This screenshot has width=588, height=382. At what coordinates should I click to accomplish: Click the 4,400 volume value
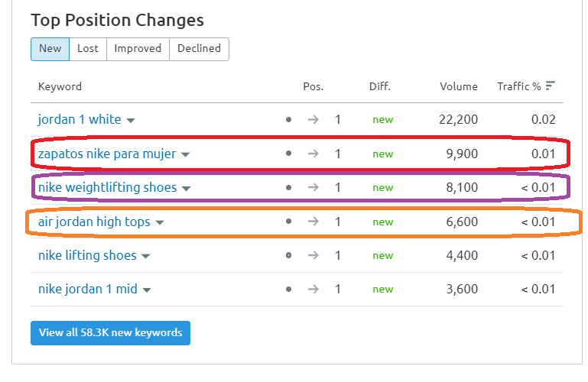(462, 255)
